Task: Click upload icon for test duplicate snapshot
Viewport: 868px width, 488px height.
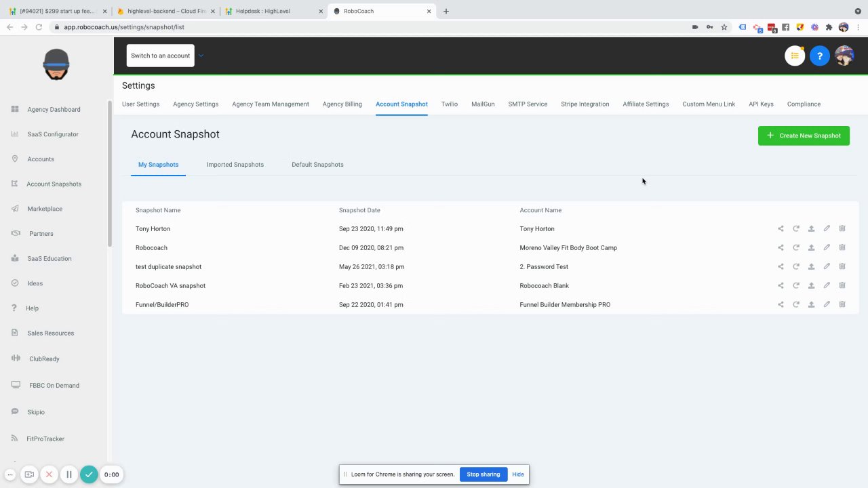Action: pyautogui.click(x=811, y=266)
